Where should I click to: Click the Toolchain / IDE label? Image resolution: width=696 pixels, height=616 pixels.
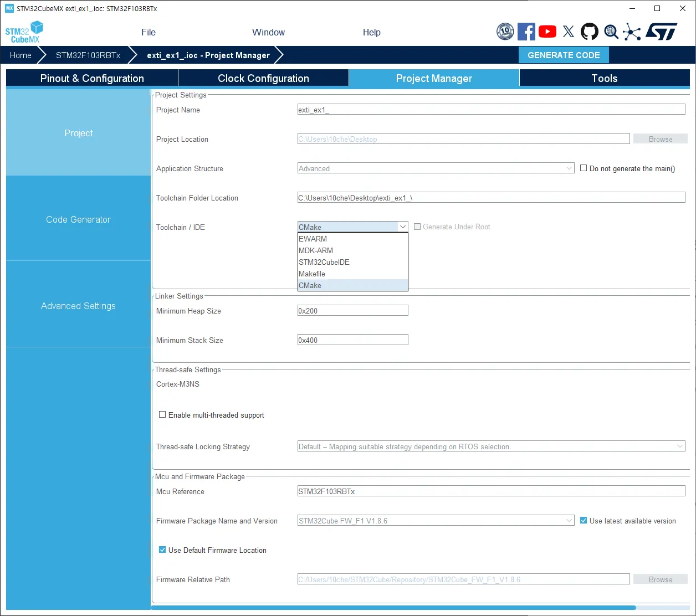[181, 227]
